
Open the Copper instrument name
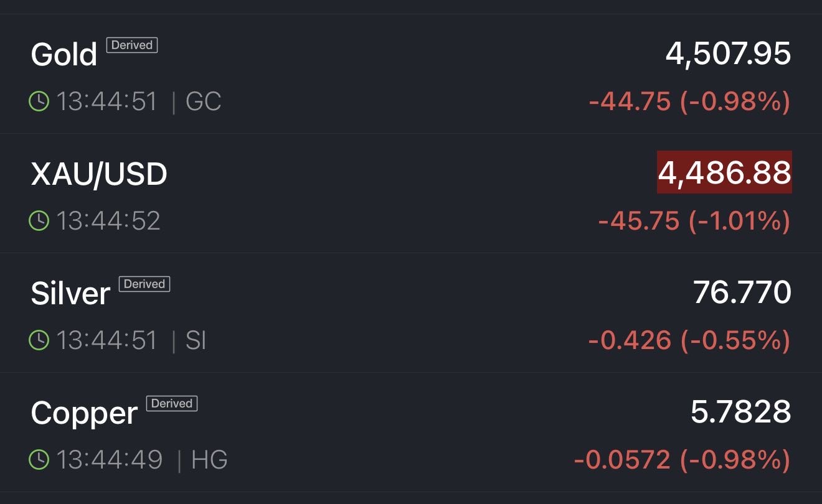click(84, 413)
